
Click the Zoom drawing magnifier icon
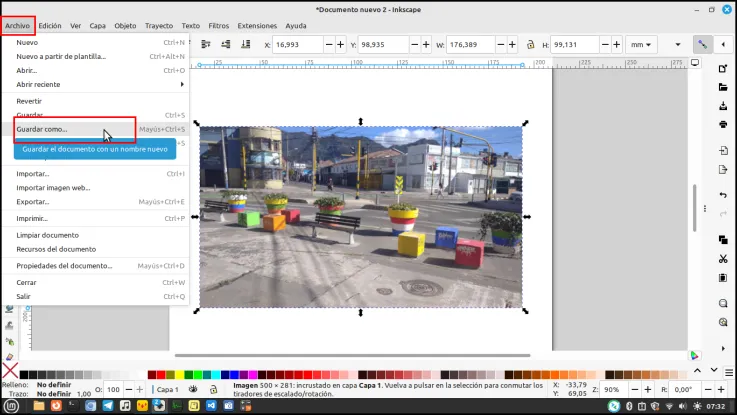pyautogui.click(x=723, y=322)
